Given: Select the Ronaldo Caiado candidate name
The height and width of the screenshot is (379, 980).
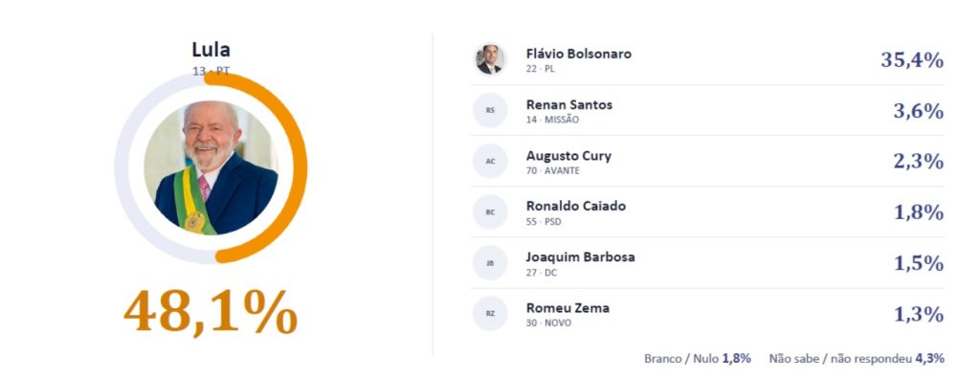Looking at the screenshot, I should tap(575, 206).
